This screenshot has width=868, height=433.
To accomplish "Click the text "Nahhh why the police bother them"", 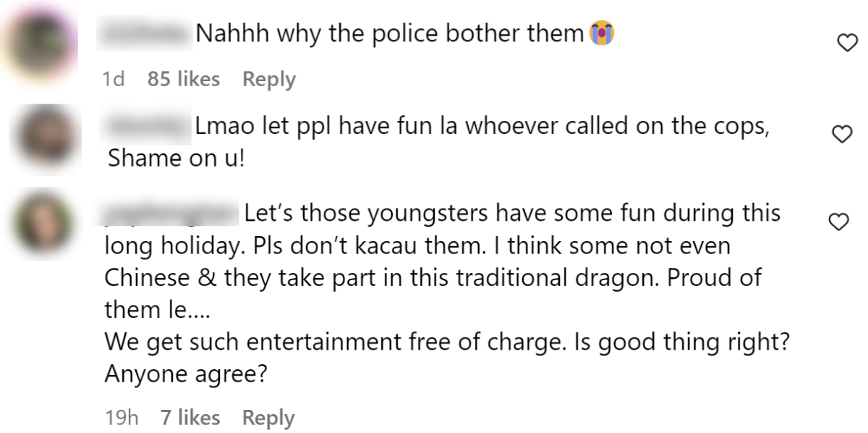I will click(389, 34).
